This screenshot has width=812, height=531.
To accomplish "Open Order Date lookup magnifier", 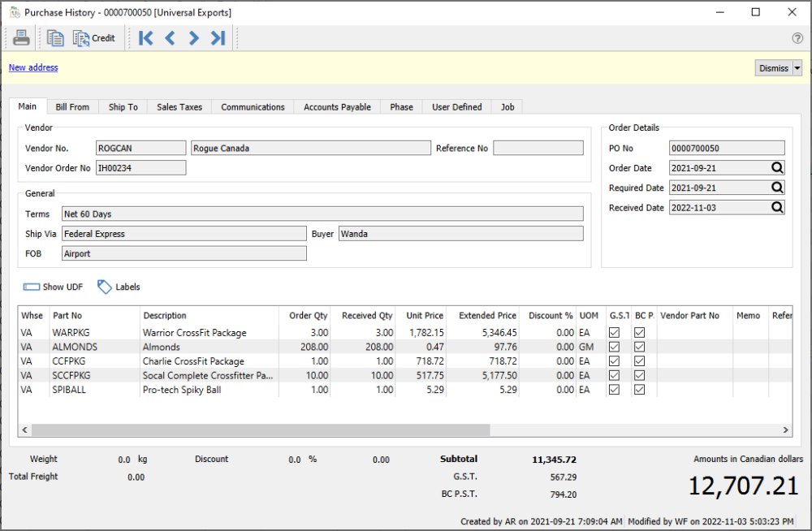I will tap(777, 168).
